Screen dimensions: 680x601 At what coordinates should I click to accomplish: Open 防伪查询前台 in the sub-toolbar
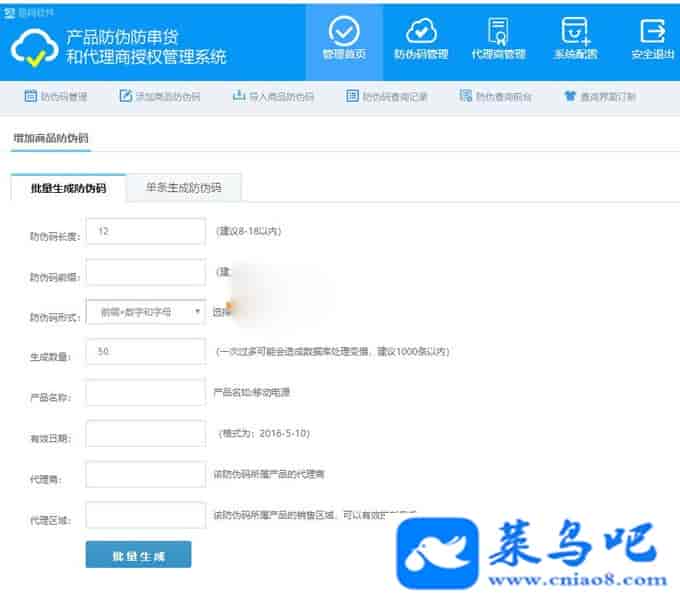[x=496, y=96]
